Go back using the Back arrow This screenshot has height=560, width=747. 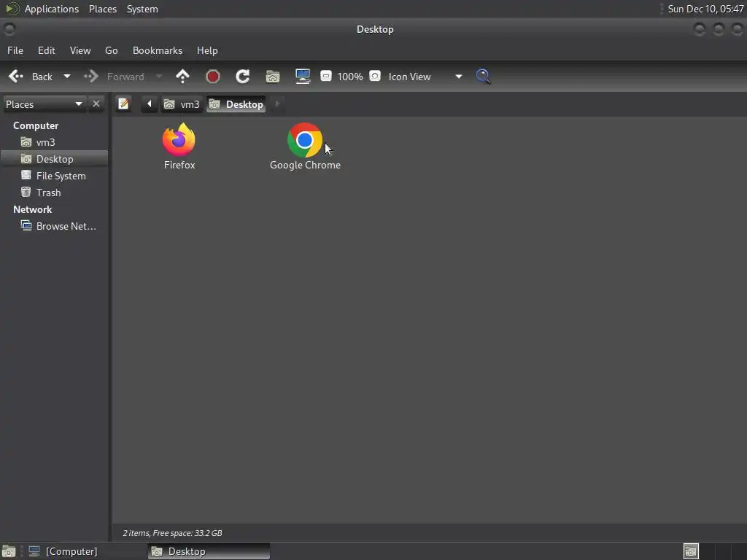pos(17,76)
